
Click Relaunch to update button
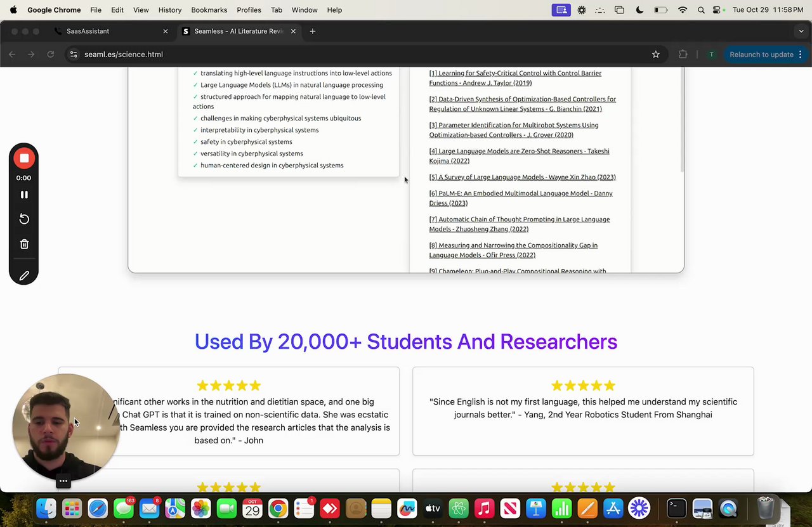(761, 55)
